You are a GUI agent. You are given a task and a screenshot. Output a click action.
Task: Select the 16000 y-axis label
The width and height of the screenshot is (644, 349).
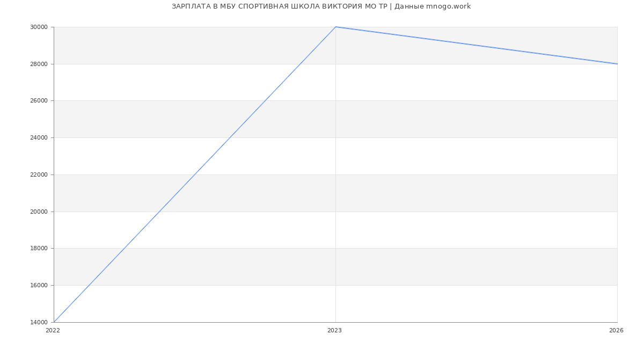tap(39, 285)
